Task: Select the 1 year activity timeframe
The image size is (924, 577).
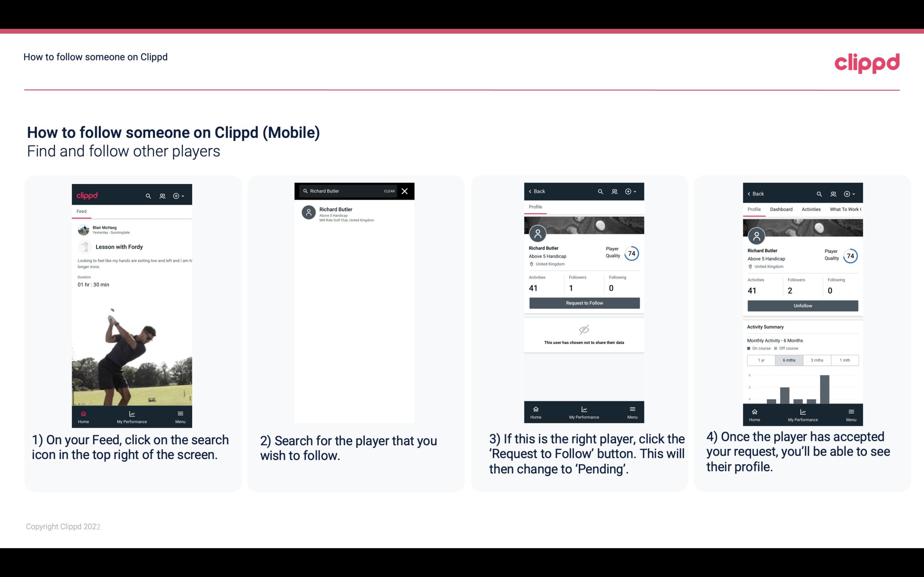Action: pos(761,360)
